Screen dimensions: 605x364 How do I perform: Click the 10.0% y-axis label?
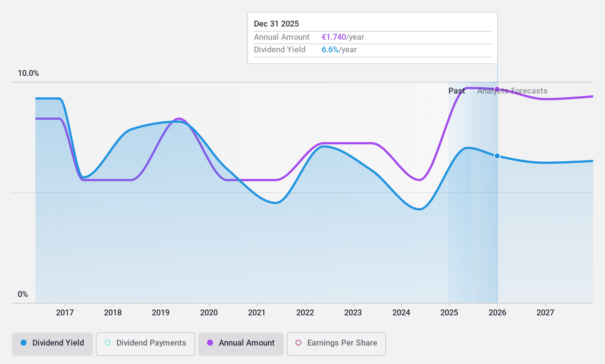[28, 73]
